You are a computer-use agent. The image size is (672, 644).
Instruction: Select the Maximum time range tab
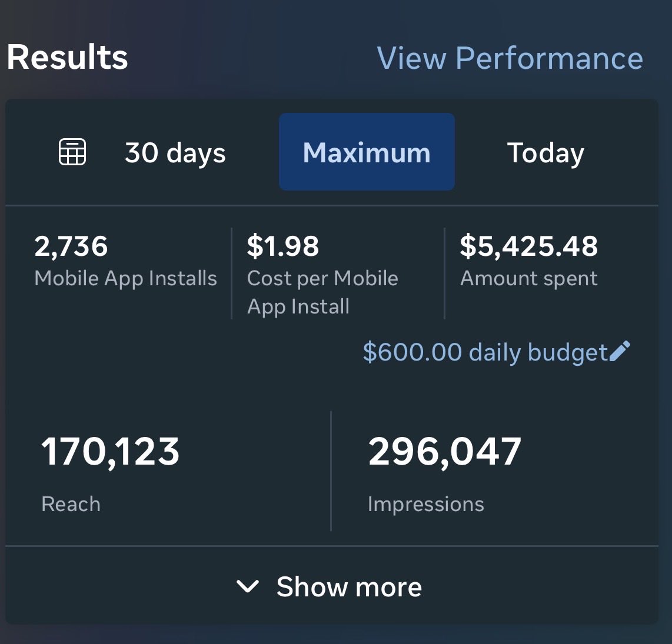pyautogui.click(x=367, y=152)
